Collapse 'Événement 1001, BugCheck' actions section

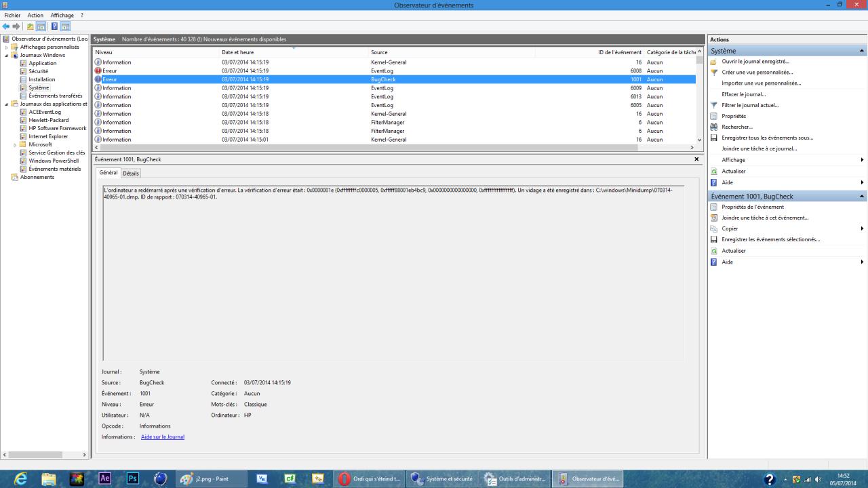[x=862, y=197]
